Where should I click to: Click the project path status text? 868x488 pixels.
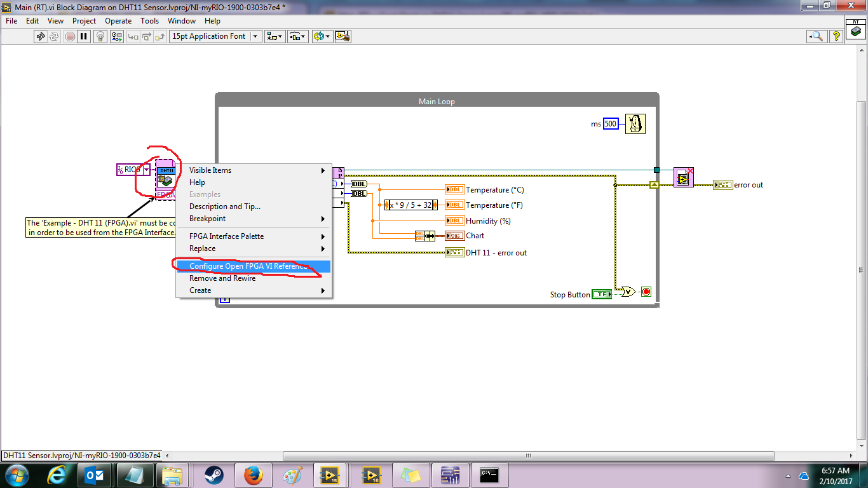81,456
